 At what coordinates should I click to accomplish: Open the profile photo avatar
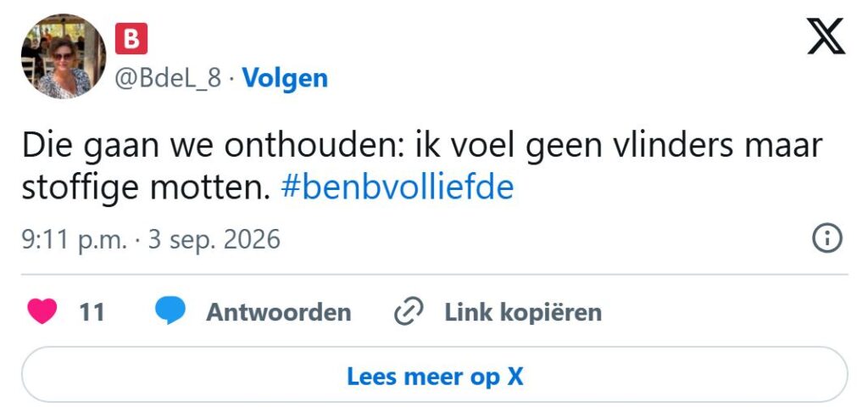pyautogui.click(x=64, y=56)
